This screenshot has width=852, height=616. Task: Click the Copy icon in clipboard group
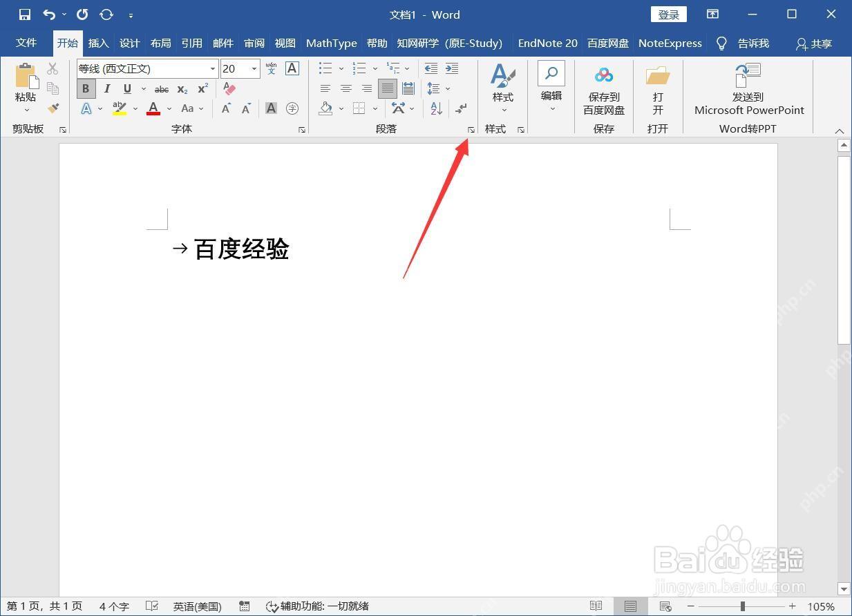[x=53, y=88]
